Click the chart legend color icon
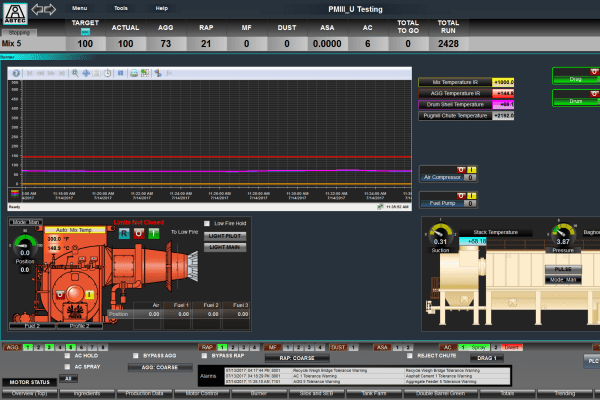The height and width of the screenshot is (400, 600). point(15,193)
